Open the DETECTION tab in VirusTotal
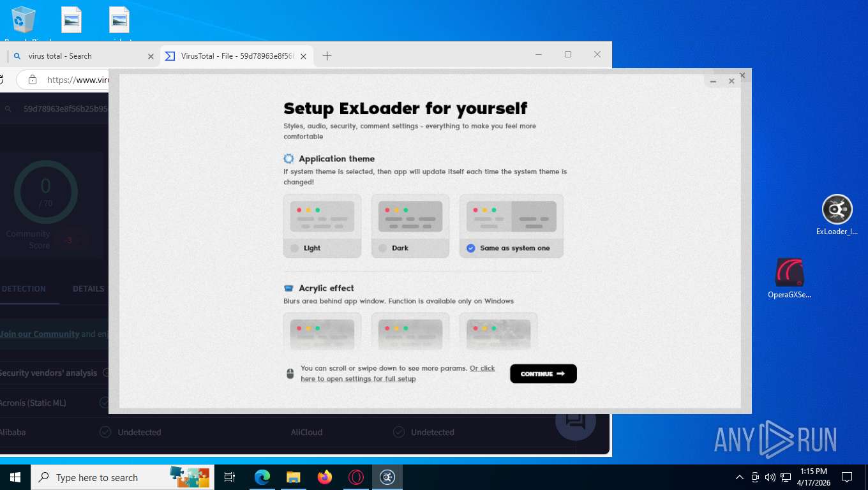This screenshot has width=868, height=490. (24, 289)
